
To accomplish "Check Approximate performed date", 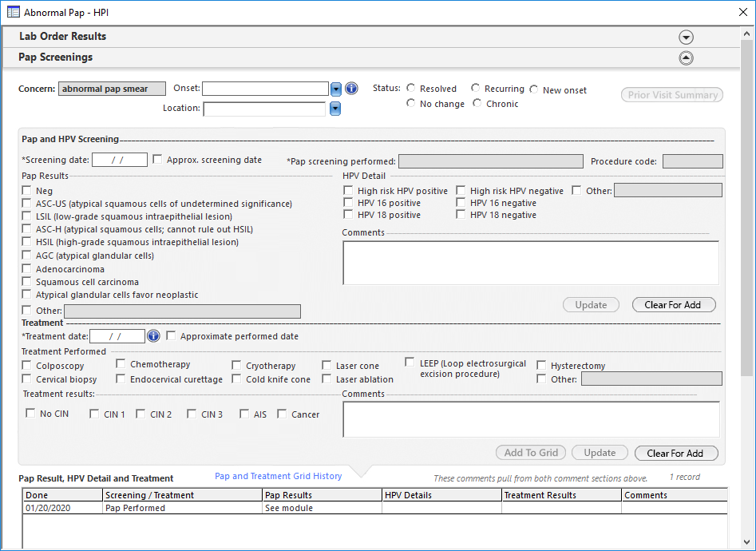I will pos(171,335).
